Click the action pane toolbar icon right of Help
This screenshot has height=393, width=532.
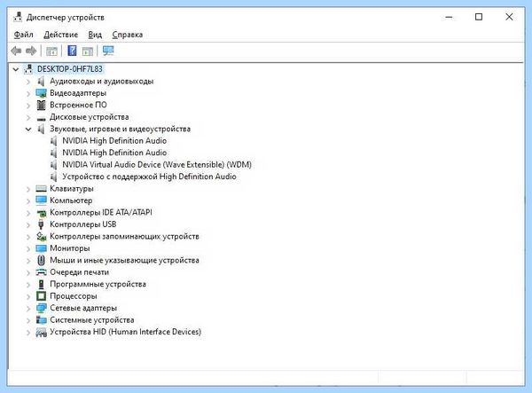(88, 51)
